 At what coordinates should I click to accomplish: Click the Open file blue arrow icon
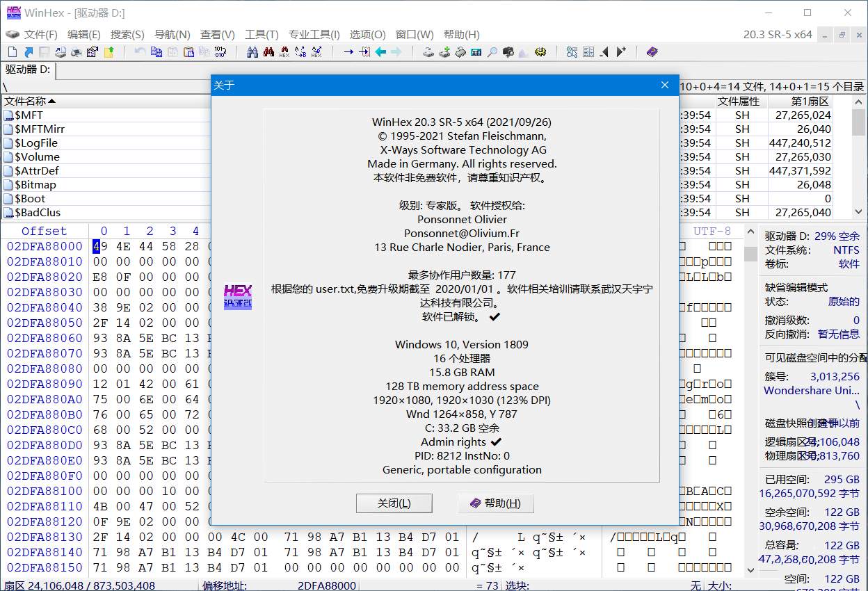[x=29, y=52]
